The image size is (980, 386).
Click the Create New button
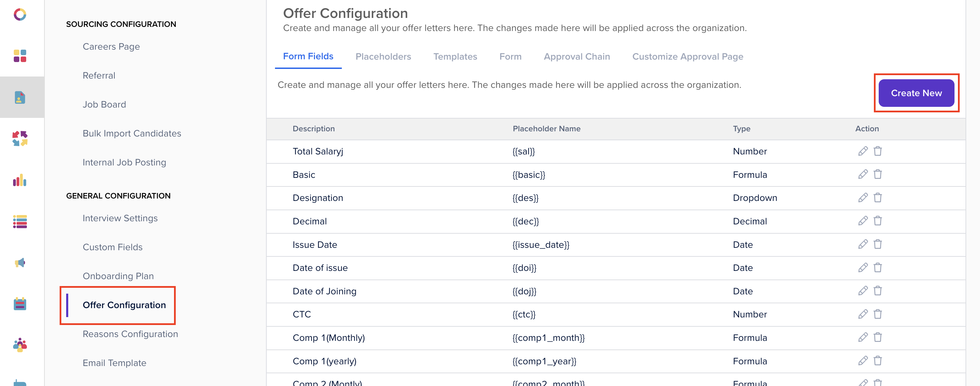(916, 93)
